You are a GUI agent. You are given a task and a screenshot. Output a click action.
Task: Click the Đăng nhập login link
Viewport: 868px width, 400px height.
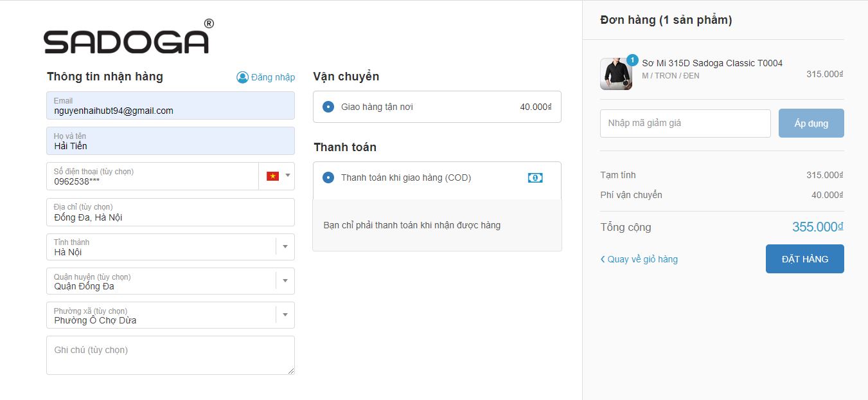point(272,77)
